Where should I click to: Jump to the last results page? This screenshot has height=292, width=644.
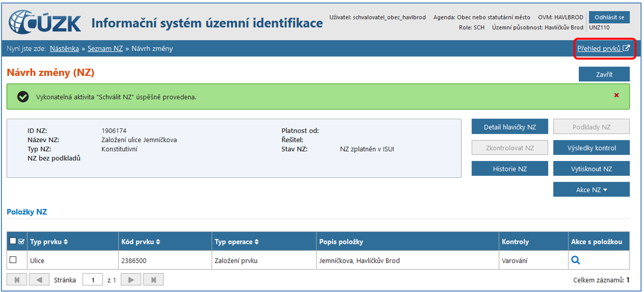pos(154,280)
